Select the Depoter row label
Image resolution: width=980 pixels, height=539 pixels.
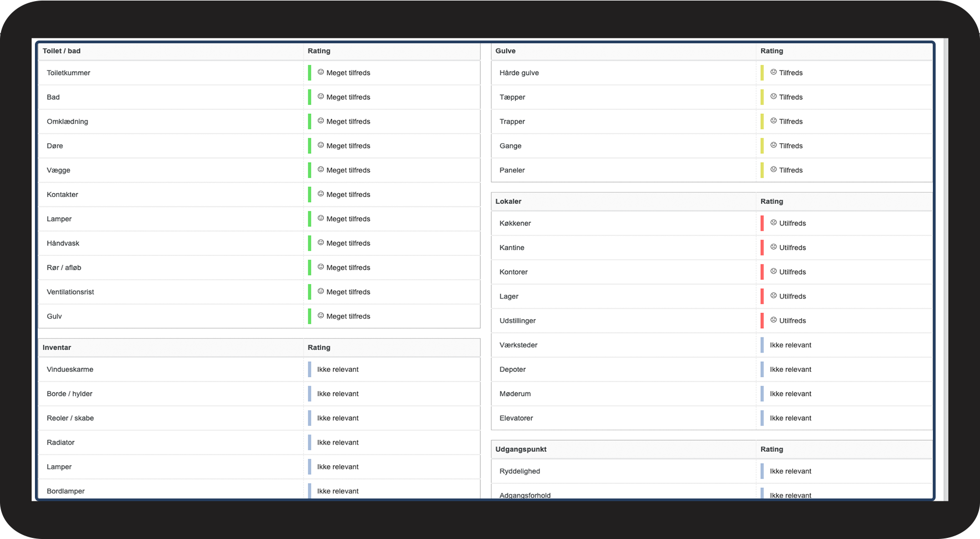tap(512, 369)
